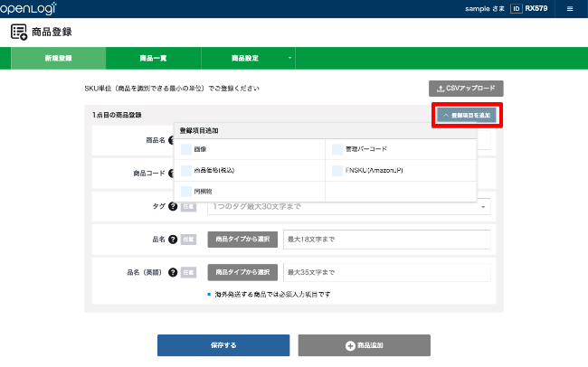The width and height of the screenshot is (588, 367).
Task: Click help icon beside 品名（英語）
Action: [x=173, y=272]
